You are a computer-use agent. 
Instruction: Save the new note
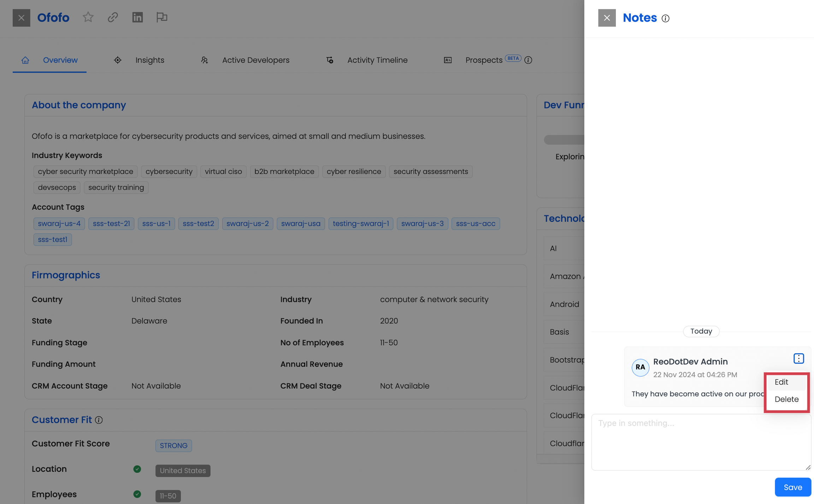click(792, 487)
